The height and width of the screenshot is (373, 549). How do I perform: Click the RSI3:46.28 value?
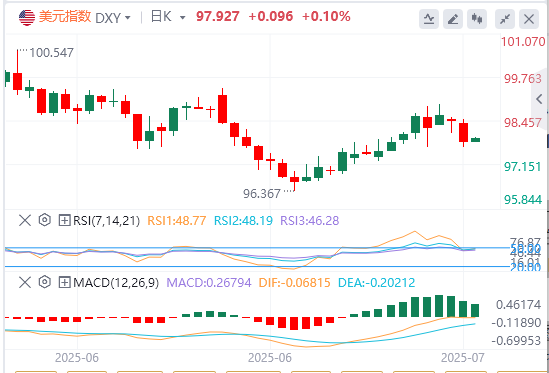[310, 221]
